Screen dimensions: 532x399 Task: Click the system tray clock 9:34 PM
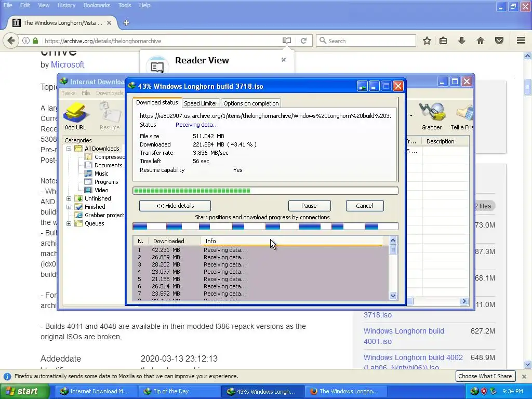(x=513, y=391)
